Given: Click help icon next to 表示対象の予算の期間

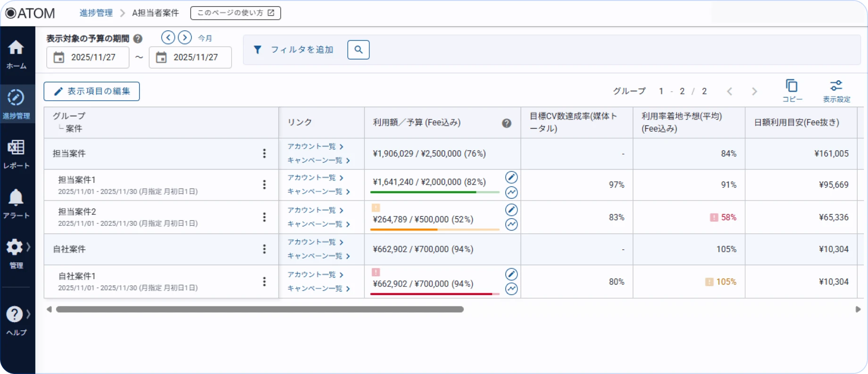Looking at the screenshot, I should 138,39.
